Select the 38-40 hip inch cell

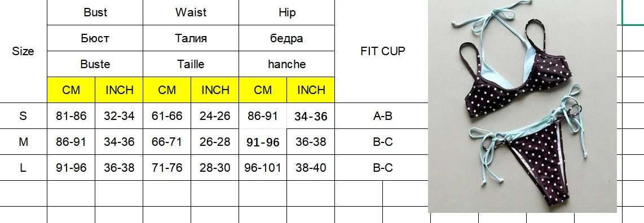point(311,168)
